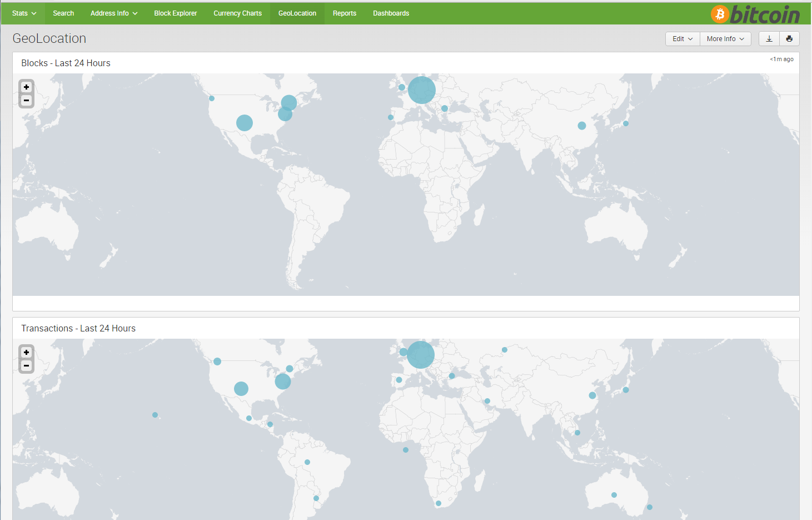Go to the Search tab

(63, 13)
